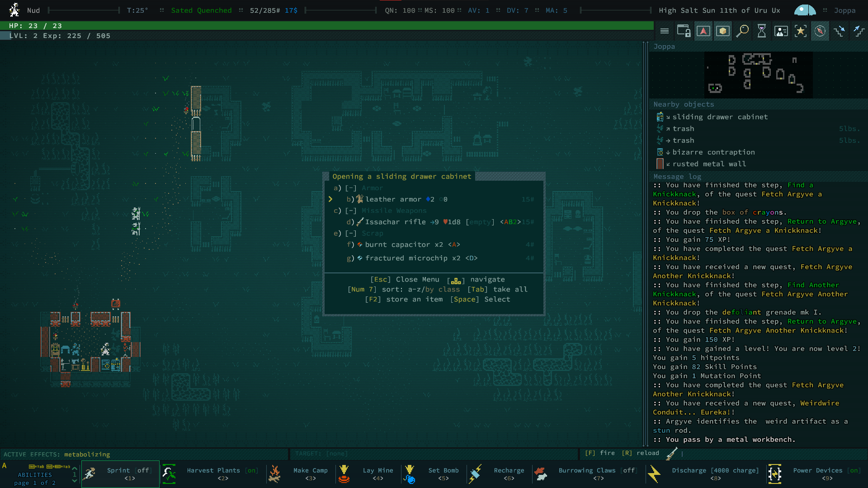
Task: Collapse the Scrap category
Action: 351,233
